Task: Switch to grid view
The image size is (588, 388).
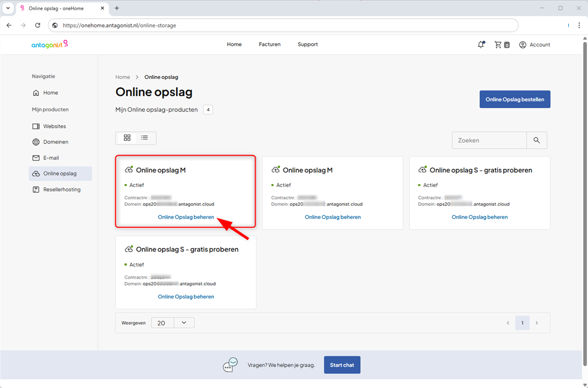Action: tap(127, 138)
